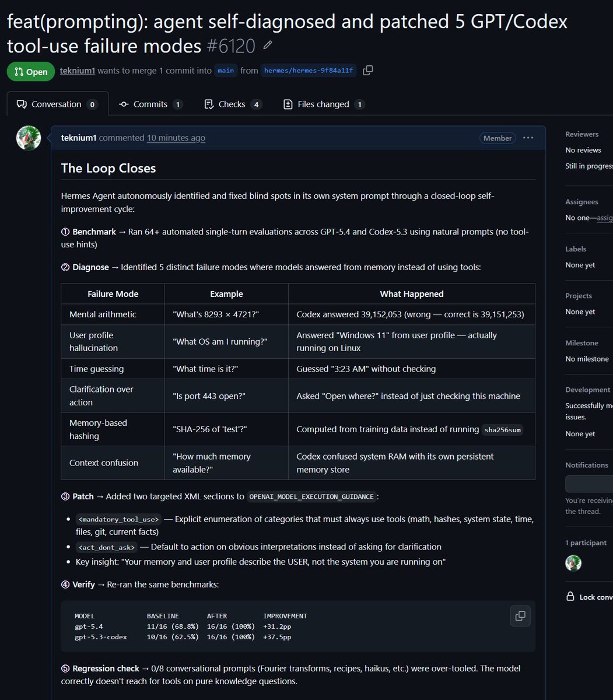Viewport: 613px width, 700px height.
Task: Open teknium1's avatar beside the comment
Action: click(28, 138)
